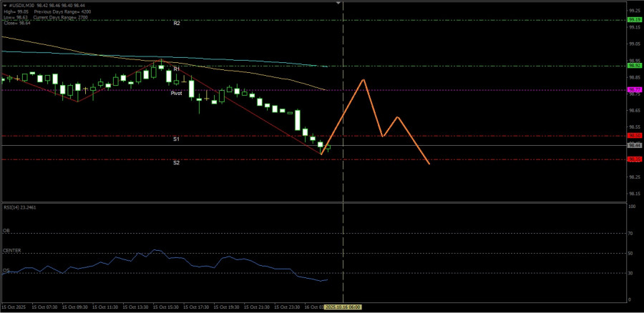
Task: Click the chart shift triangle at top
Action: pyautogui.click(x=338, y=4)
